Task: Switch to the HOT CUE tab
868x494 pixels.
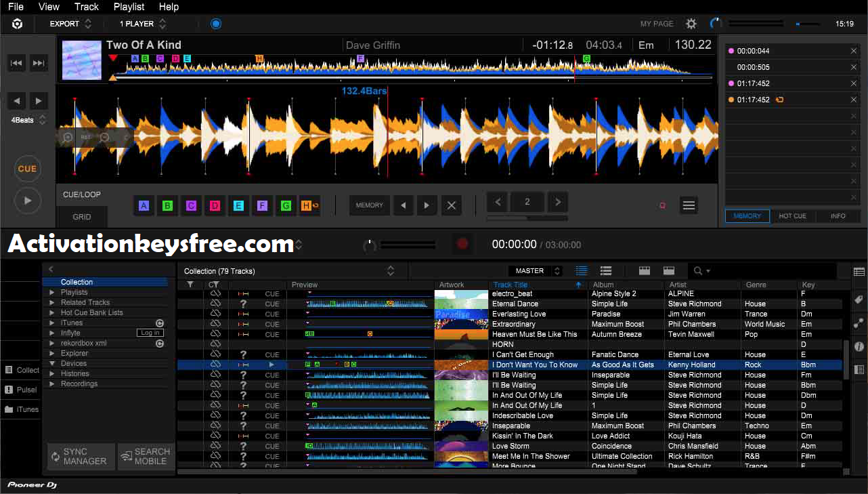Action: pyautogui.click(x=792, y=216)
